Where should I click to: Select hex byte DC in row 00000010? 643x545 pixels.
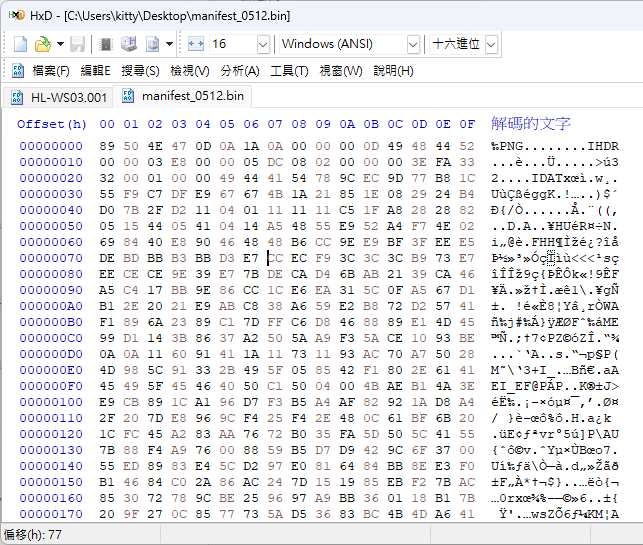275,162
